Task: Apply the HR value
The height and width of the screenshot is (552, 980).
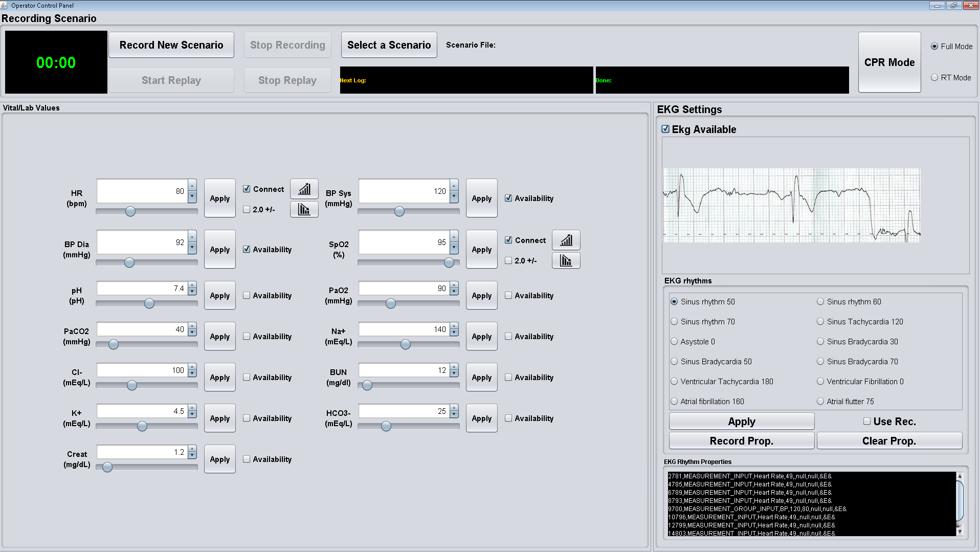Action: pos(220,198)
